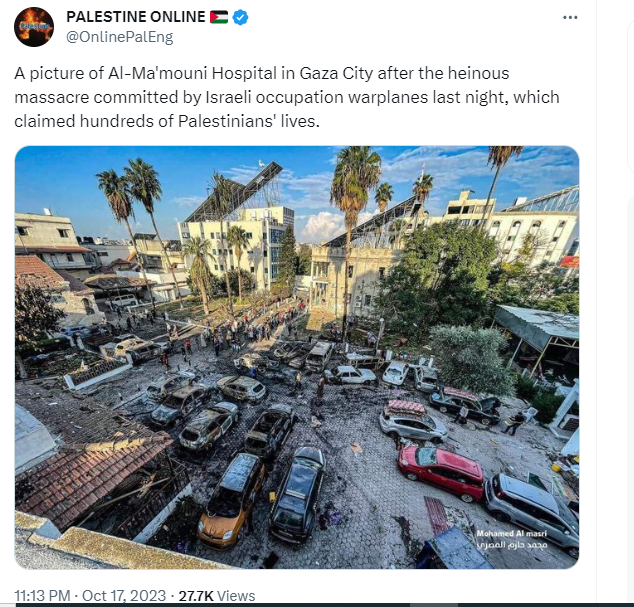634x607 pixels.
Task: Click the tweet text about Al-Ma'mouni Hospital
Action: pos(287,97)
